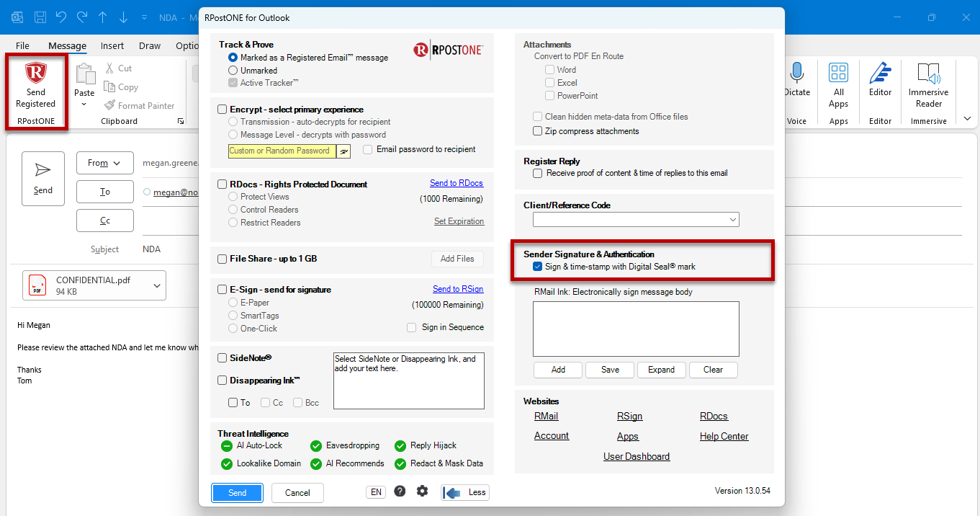Screen dimensions: 980x516
Task: Expand CONFIDENTIAL.pdf attachment options arrow
Action: click(158, 286)
